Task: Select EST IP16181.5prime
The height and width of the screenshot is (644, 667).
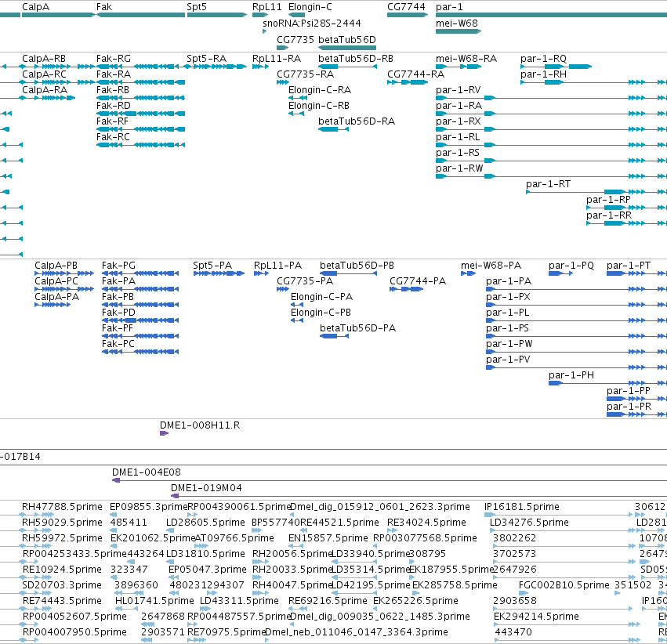Action: (559, 515)
